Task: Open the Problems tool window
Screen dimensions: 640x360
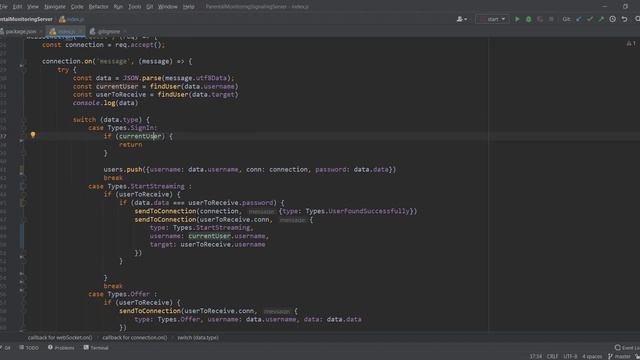Action: point(61,348)
